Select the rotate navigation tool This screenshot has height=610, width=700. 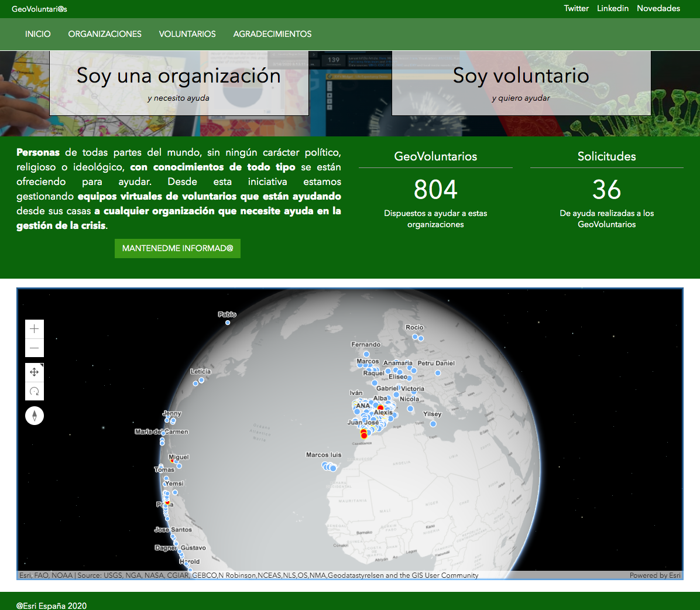point(35,391)
